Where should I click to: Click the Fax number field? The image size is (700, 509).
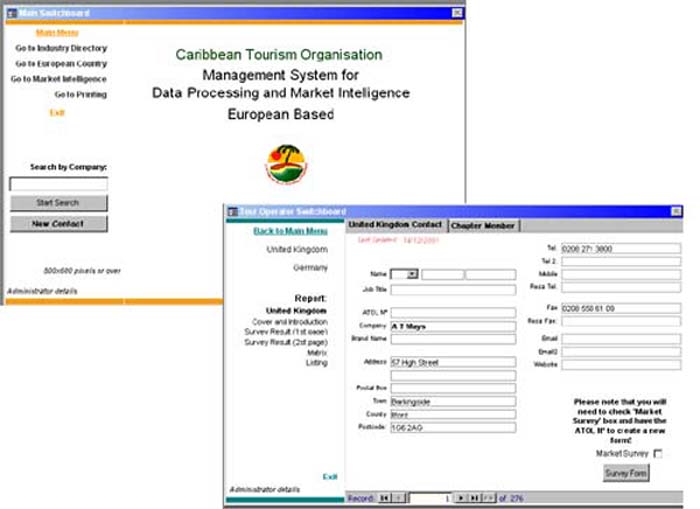pos(621,308)
